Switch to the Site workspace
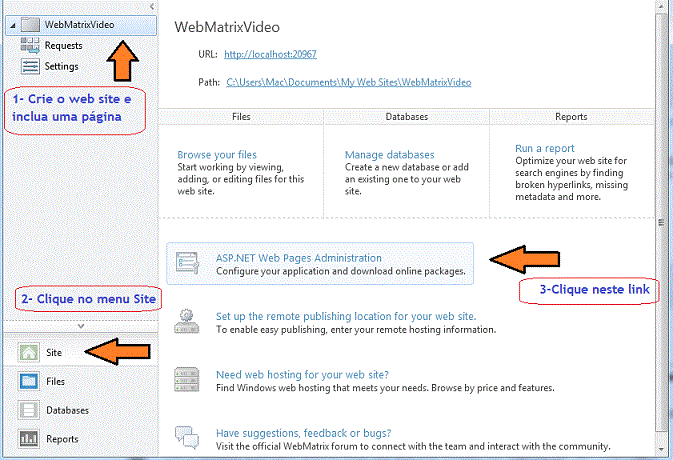This screenshot has width=673, height=460. (81, 352)
